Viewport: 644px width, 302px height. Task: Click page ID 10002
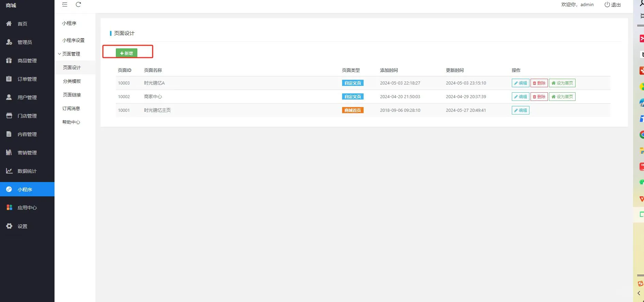coord(124,96)
